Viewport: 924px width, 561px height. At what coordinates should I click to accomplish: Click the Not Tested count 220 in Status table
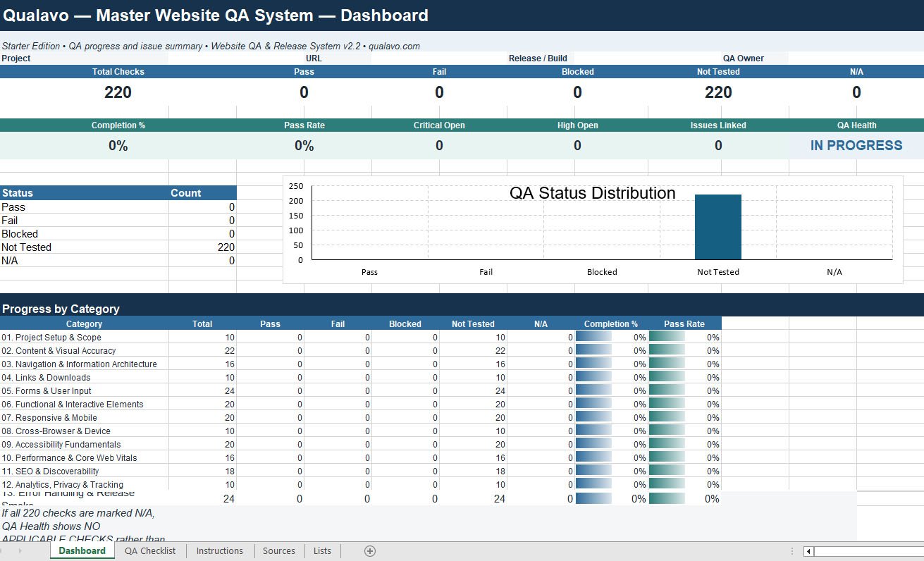coord(202,247)
